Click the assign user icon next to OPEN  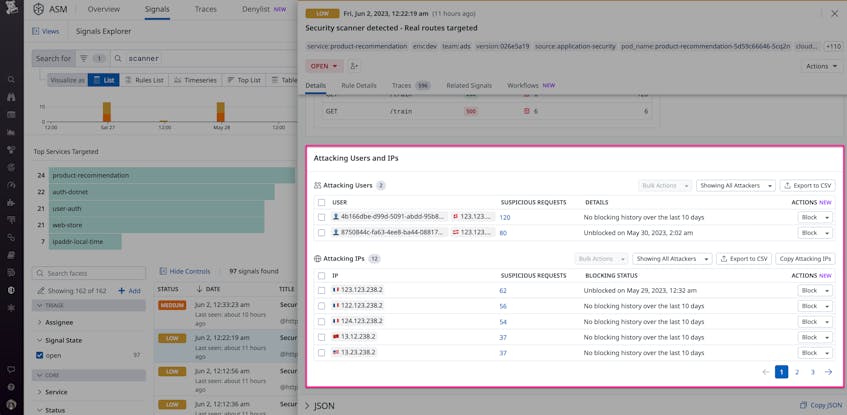click(x=354, y=66)
